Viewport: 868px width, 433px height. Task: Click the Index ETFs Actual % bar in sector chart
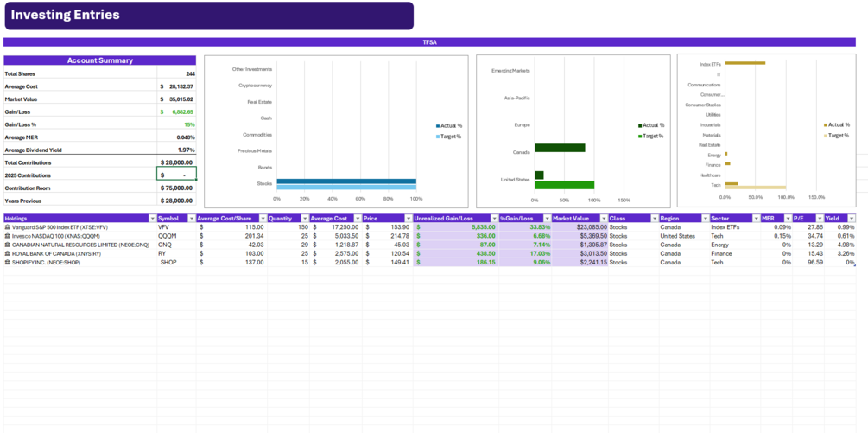click(x=745, y=63)
